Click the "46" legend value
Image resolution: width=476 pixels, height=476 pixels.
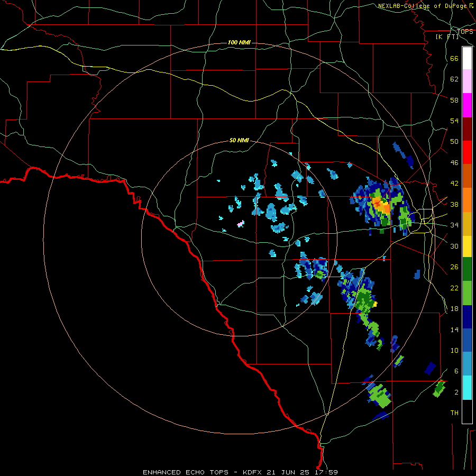(x=454, y=163)
